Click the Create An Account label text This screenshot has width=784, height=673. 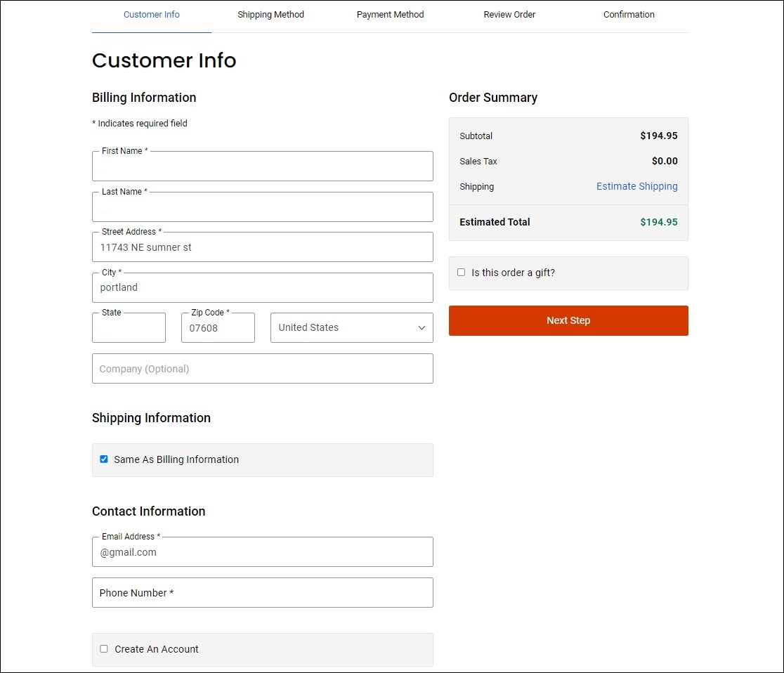tap(157, 649)
